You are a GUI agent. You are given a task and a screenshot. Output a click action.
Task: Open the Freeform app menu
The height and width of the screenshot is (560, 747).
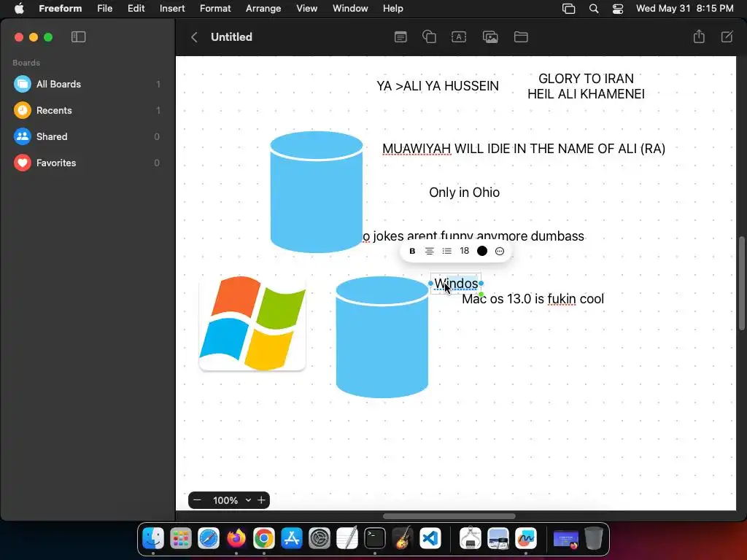click(60, 9)
